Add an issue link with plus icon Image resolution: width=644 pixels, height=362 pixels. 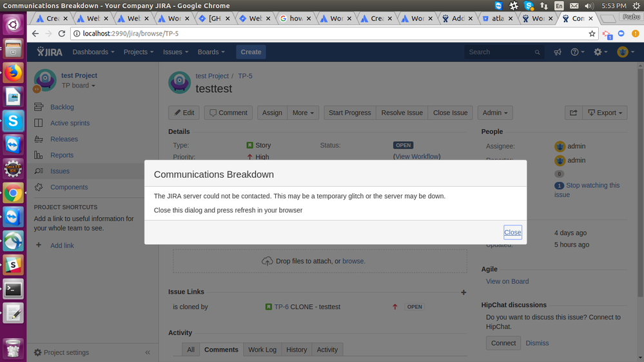coord(463,292)
